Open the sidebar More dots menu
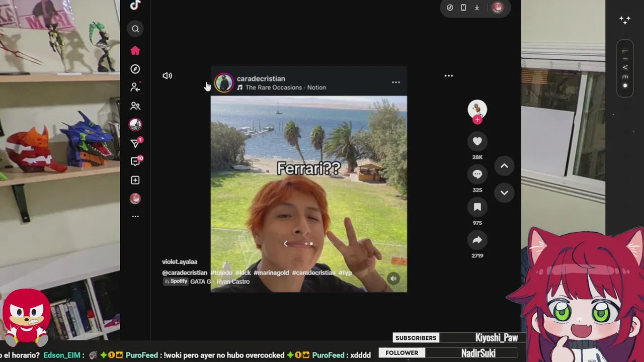The height and width of the screenshot is (362, 644). (135, 217)
